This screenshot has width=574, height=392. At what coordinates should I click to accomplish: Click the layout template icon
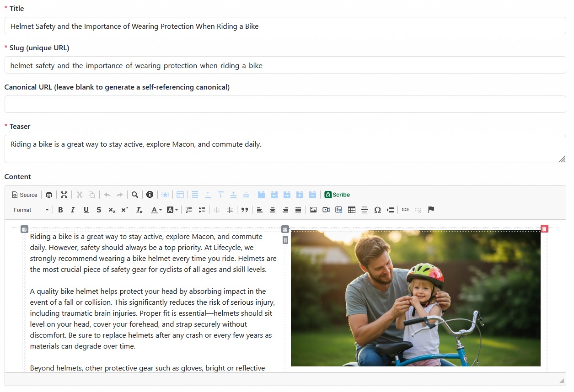pos(180,195)
